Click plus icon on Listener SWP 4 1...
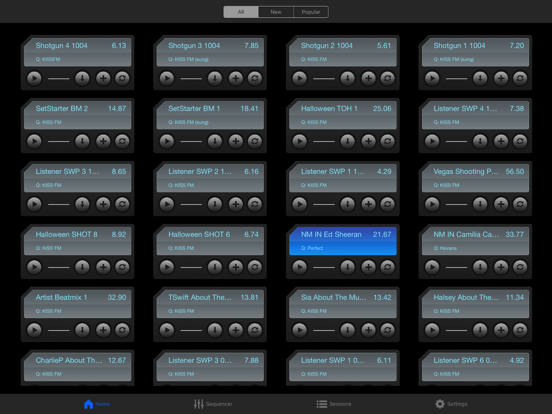552x414 pixels. [x=501, y=141]
